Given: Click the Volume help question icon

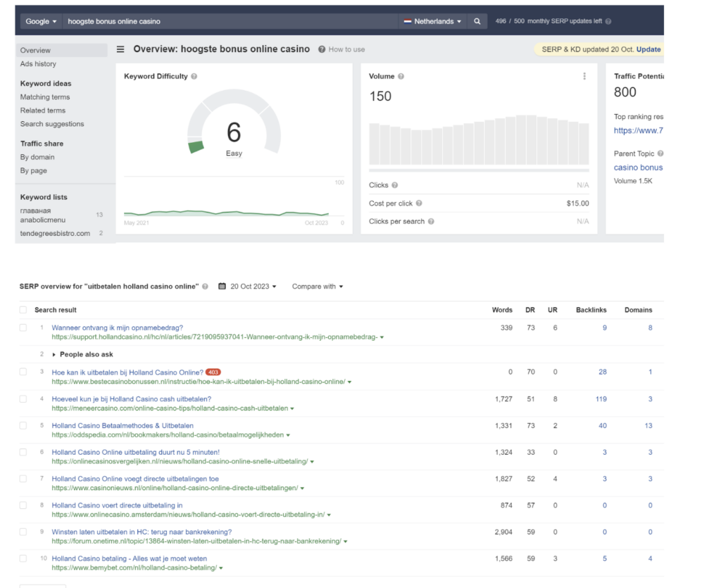Looking at the screenshot, I should tap(401, 76).
